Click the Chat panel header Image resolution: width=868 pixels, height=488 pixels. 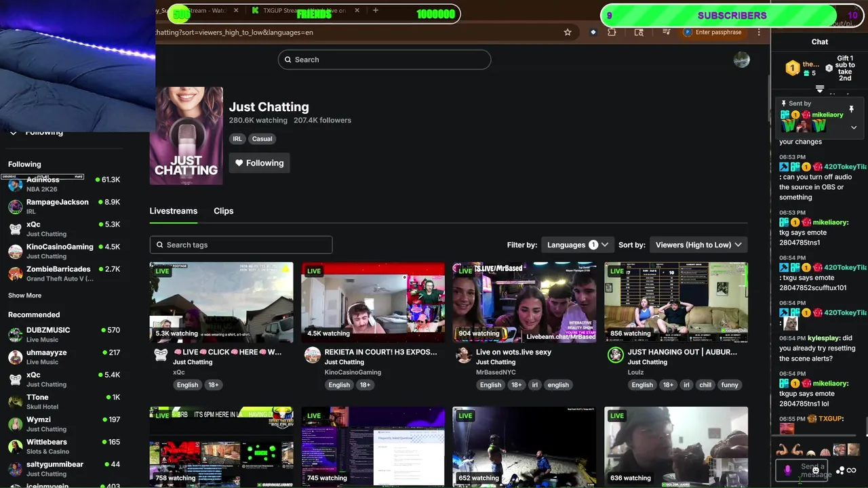coord(820,41)
